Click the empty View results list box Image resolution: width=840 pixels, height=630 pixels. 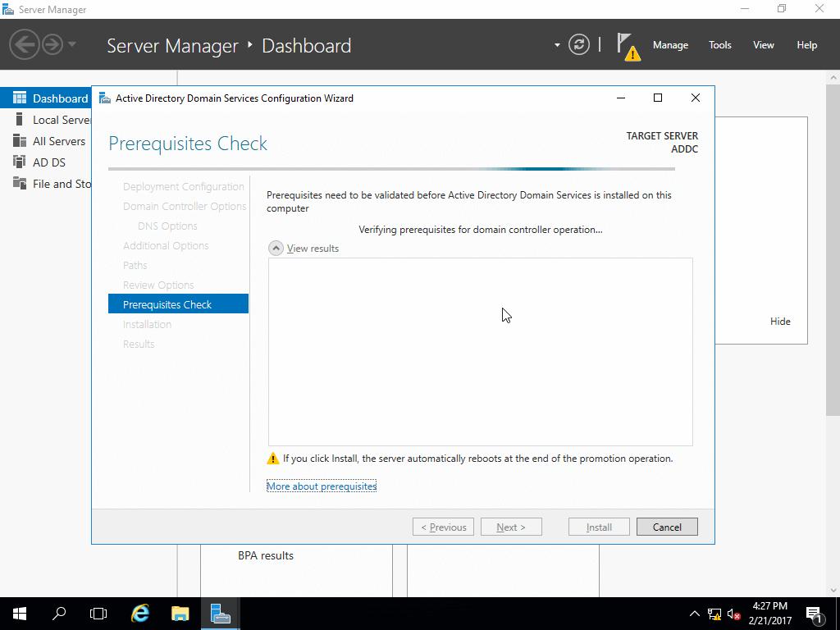480,351
